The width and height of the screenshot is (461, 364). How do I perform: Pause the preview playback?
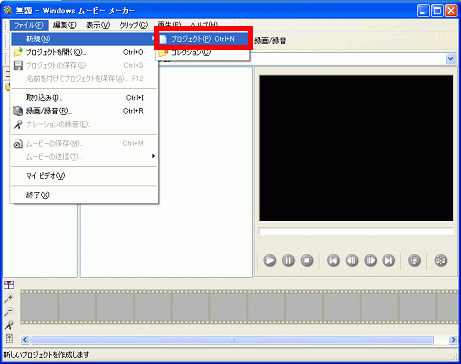[x=288, y=260]
